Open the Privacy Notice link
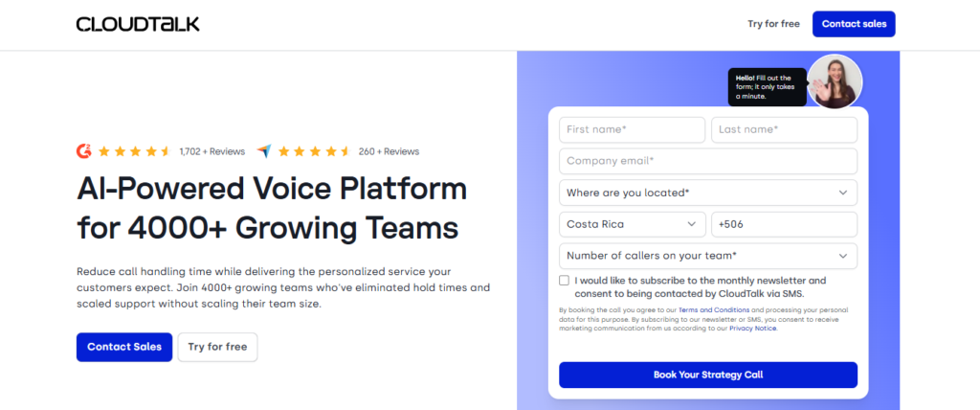Screen dimensions: 980x410 click(x=753, y=328)
